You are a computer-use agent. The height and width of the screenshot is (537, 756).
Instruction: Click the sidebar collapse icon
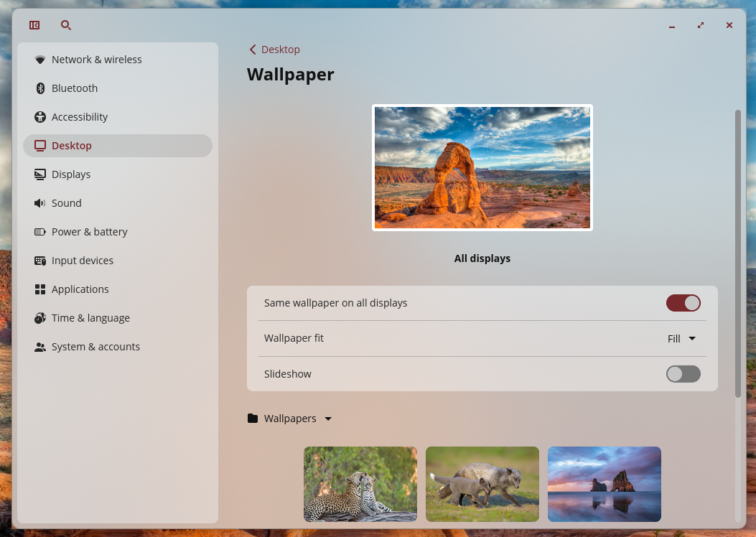[x=34, y=25]
